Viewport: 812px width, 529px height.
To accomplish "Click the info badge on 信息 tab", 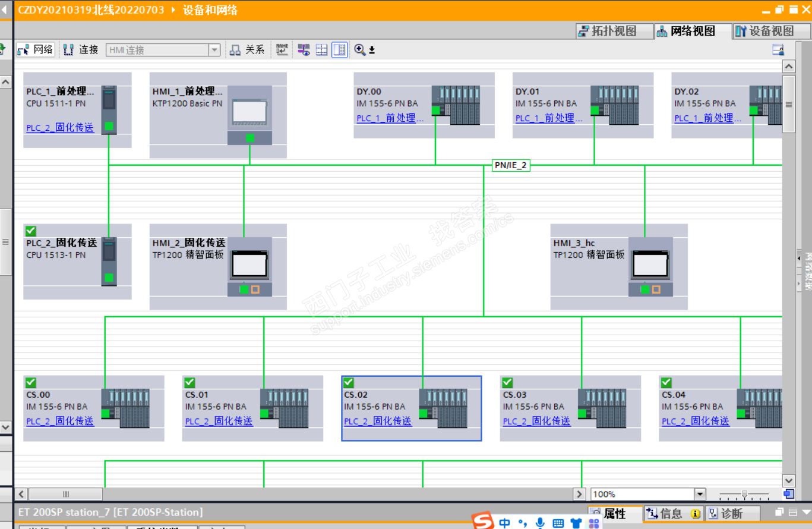I will point(696,514).
